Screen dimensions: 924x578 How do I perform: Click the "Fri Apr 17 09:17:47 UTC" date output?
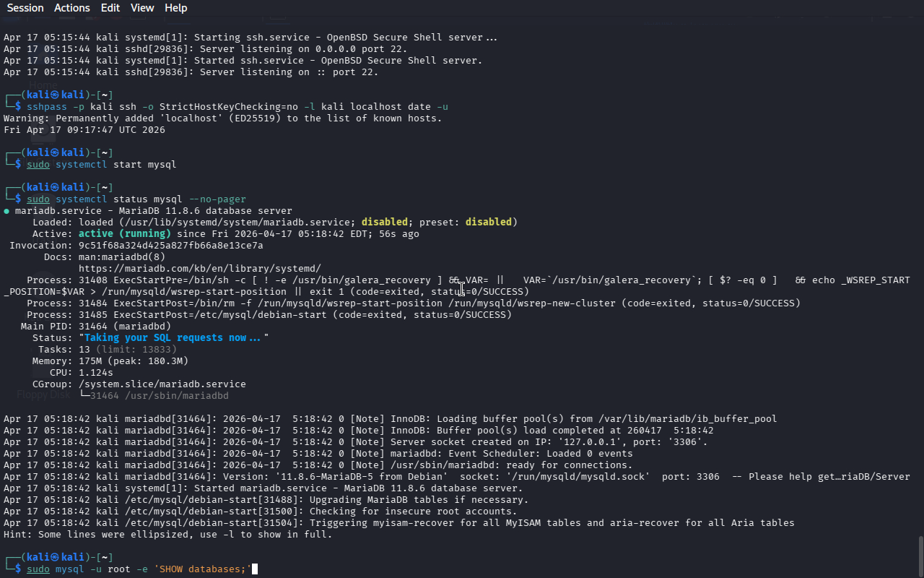pos(84,130)
